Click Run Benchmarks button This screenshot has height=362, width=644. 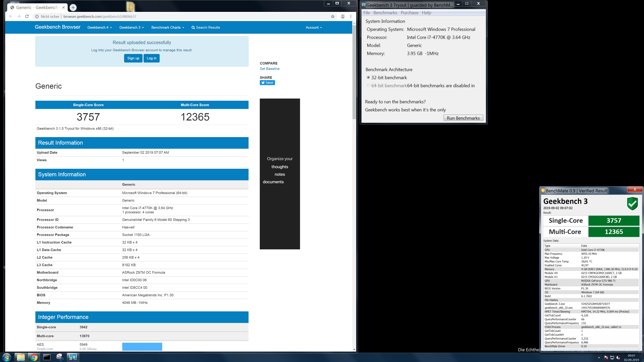tap(463, 118)
